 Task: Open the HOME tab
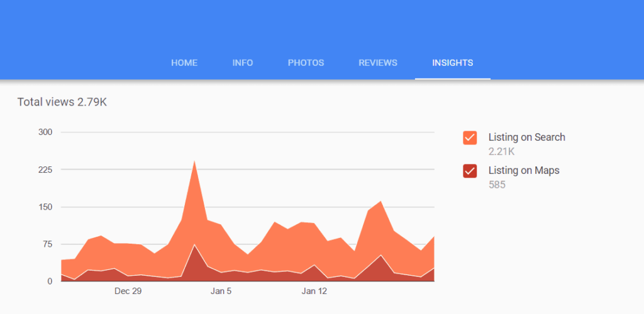184,63
